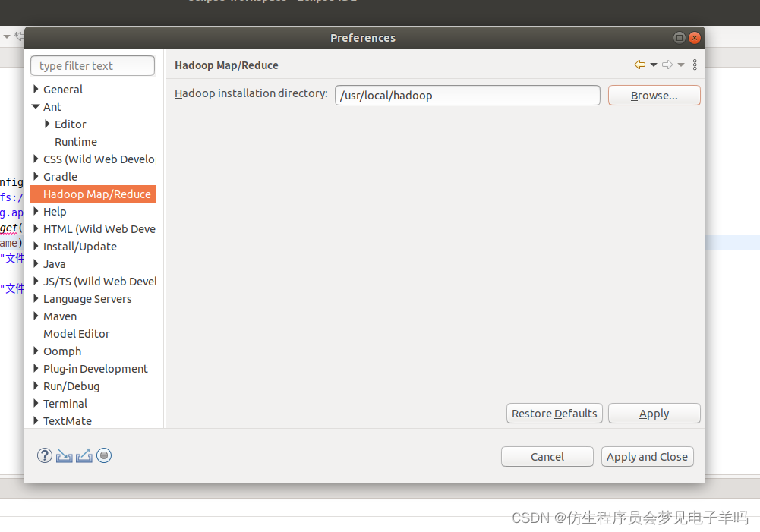
Task: Click the Hadoop installation directory label
Action: coord(251,93)
